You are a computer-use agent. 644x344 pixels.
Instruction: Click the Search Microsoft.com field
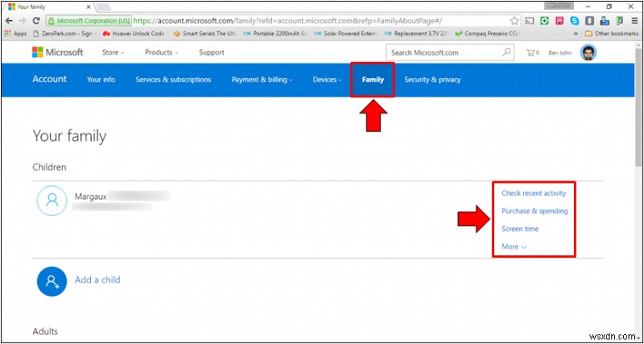pyautogui.click(x=443, y=52)
